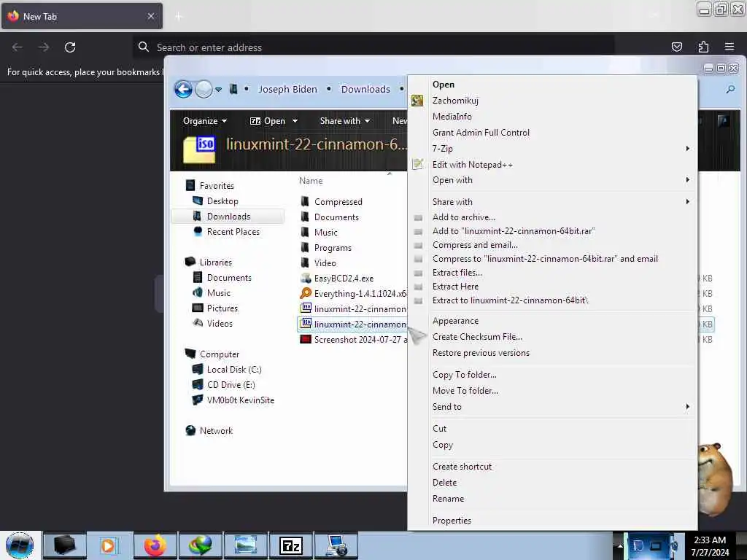The image size is (747, 560).
Task: Expand the Share with submenu in context menu
Action: click(553, 202)
